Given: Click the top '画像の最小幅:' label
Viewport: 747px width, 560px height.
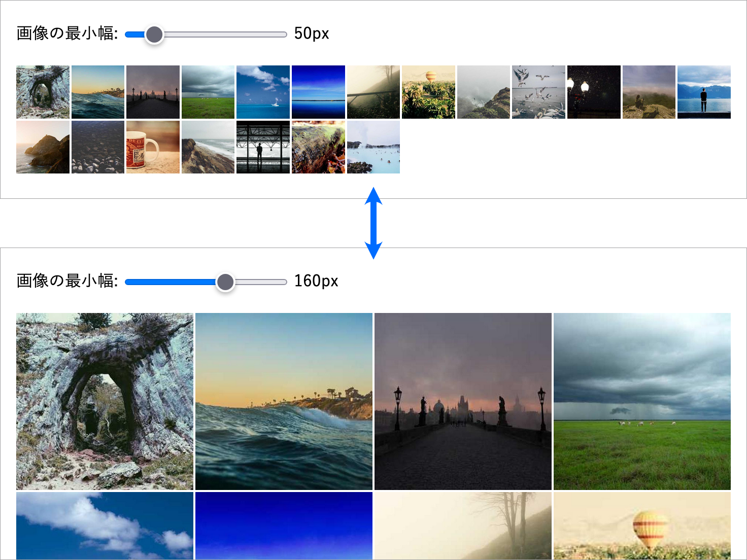Looking at the screenshot, I should tap(67, 33).
